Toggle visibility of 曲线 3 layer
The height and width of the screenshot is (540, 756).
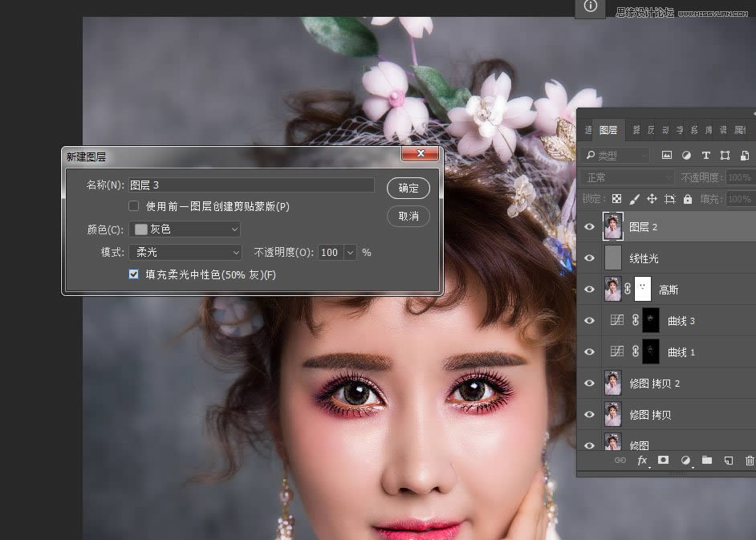tap(589, 320)
